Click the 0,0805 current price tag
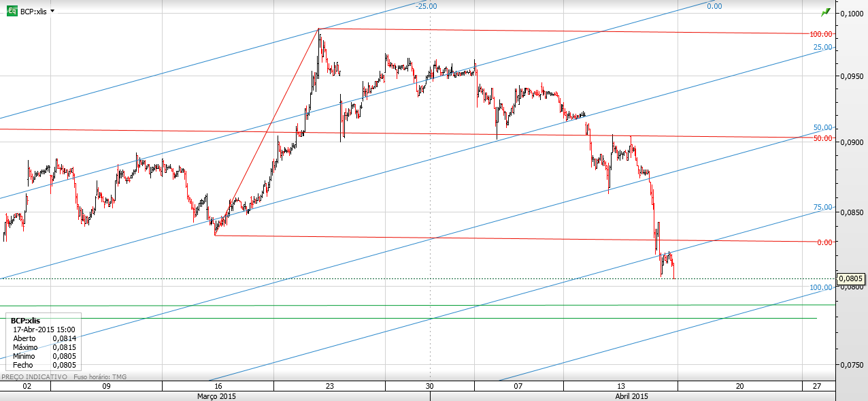868x401 pixels. point(851,278)
